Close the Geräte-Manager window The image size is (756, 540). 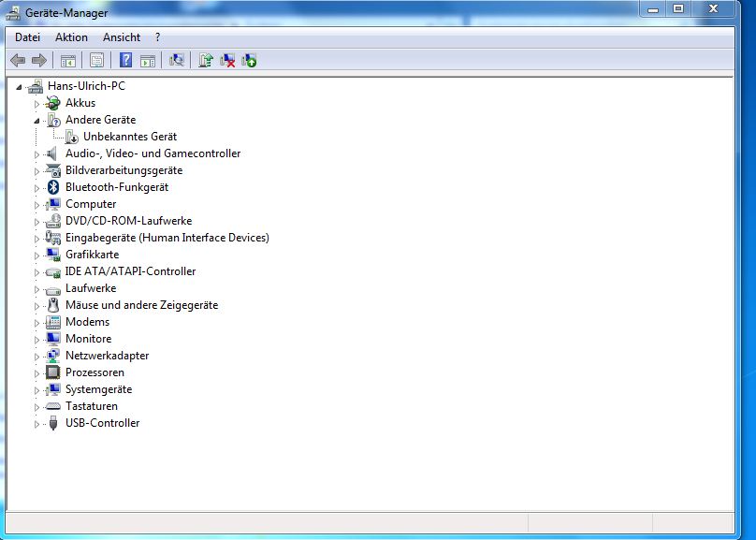tap(714, 9)
